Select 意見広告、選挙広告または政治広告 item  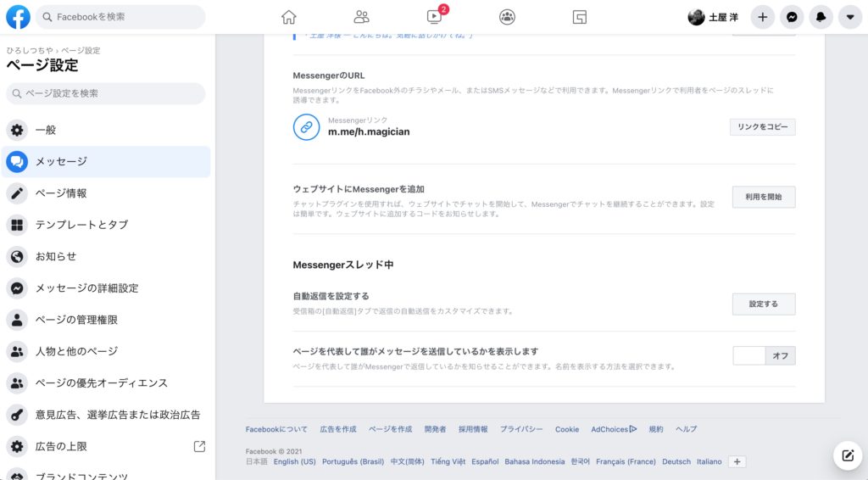click(106, 415)
